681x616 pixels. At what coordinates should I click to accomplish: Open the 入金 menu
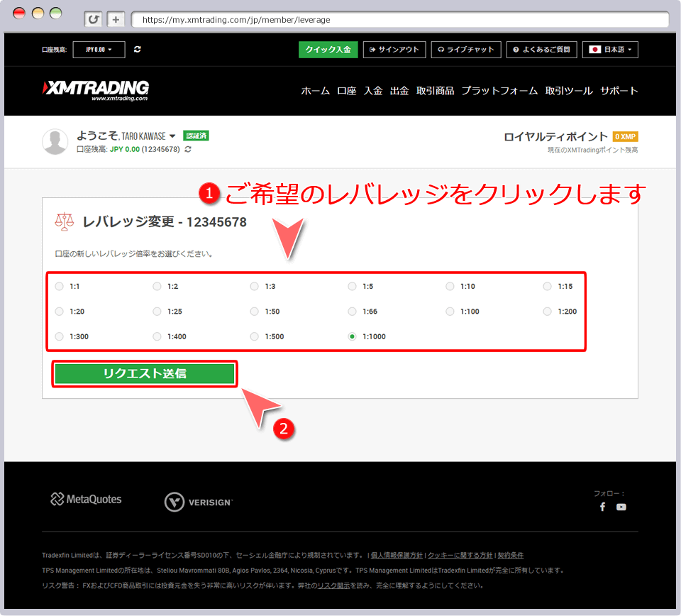click(x=373, y=91)
